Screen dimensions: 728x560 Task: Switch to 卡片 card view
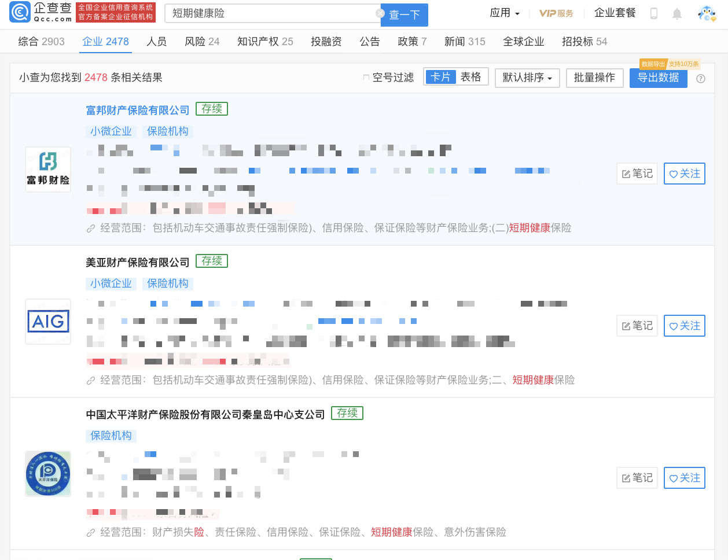click(440, 77)
